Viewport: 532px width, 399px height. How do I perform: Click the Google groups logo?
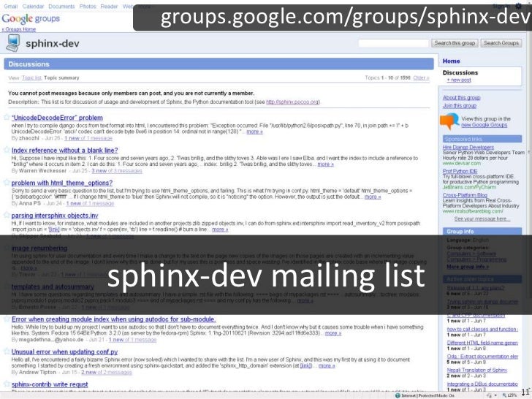point(31,19)
